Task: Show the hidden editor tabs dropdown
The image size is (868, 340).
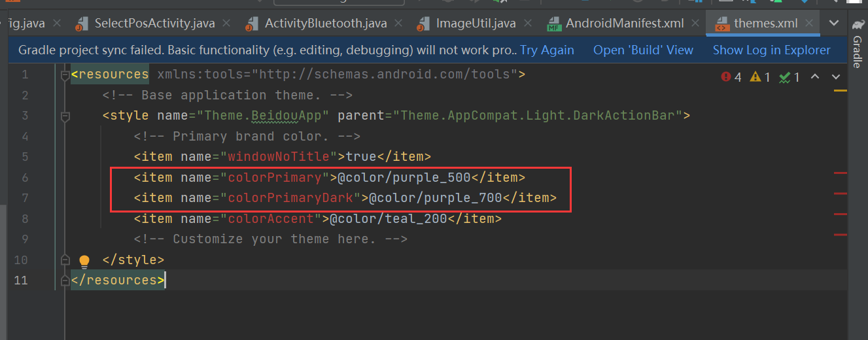Action: [834, 23]
